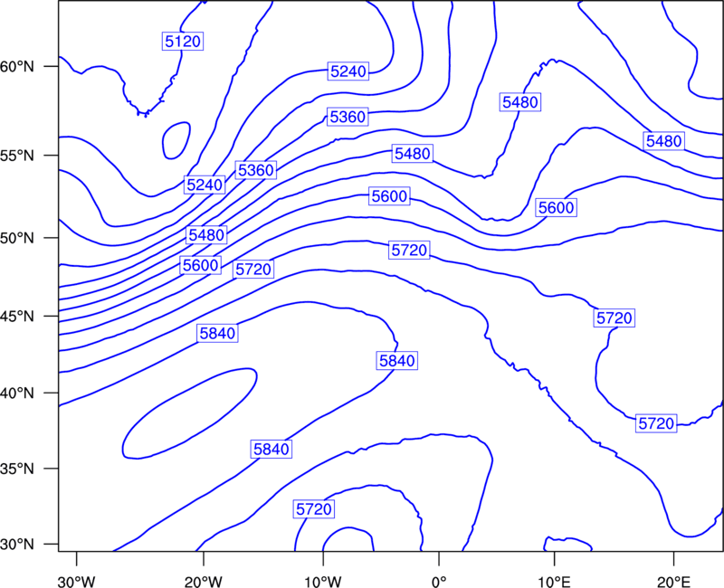Click the 30°N latitude axis label

pyautogui.click(x=17, y=545)
